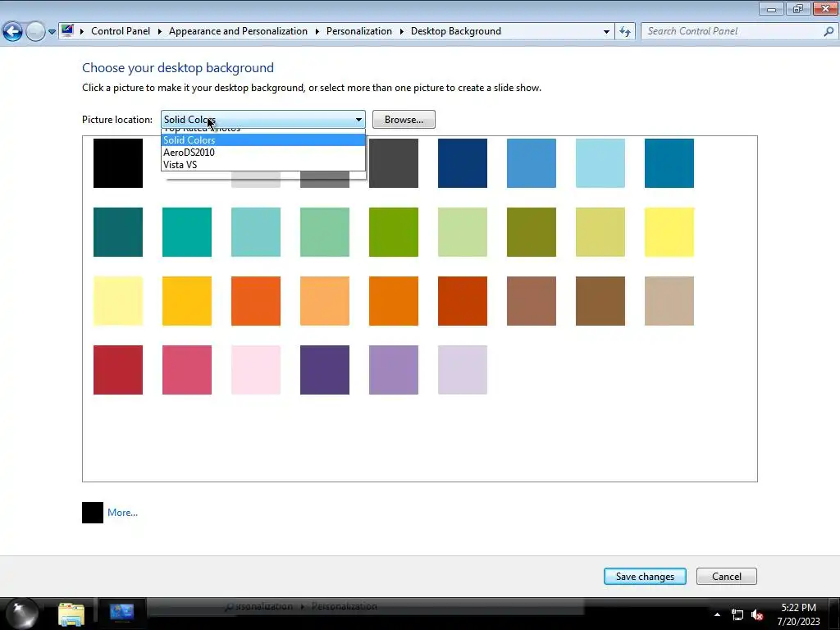Choose the pale cream yellow swatch
The image size is (840, 630).
pos(118,300)
